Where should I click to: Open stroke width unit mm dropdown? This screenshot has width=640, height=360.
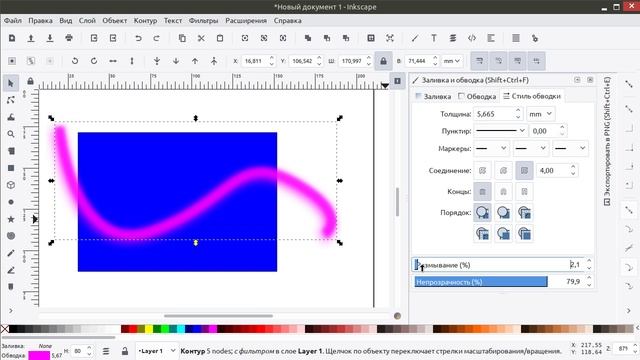(x=540, y=114)
